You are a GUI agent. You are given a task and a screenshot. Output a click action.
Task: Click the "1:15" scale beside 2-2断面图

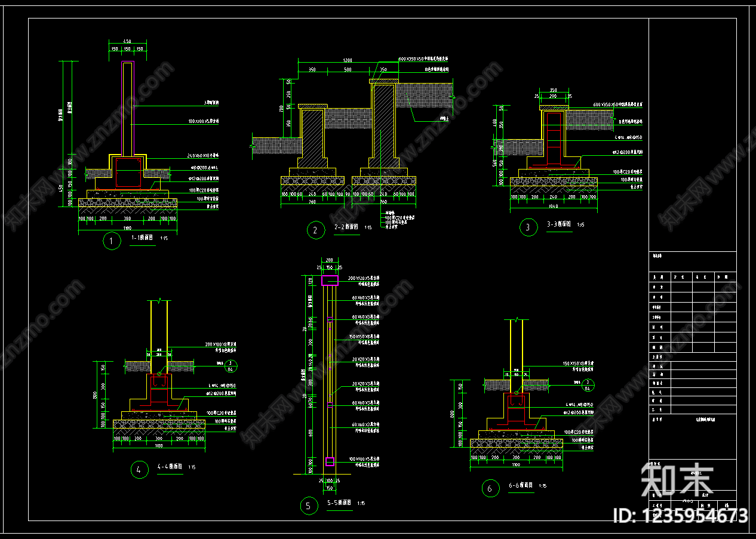click(367, 227)
